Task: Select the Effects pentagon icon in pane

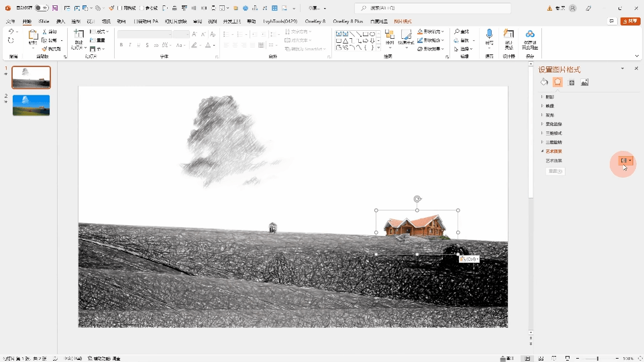Action: [557, 82]
